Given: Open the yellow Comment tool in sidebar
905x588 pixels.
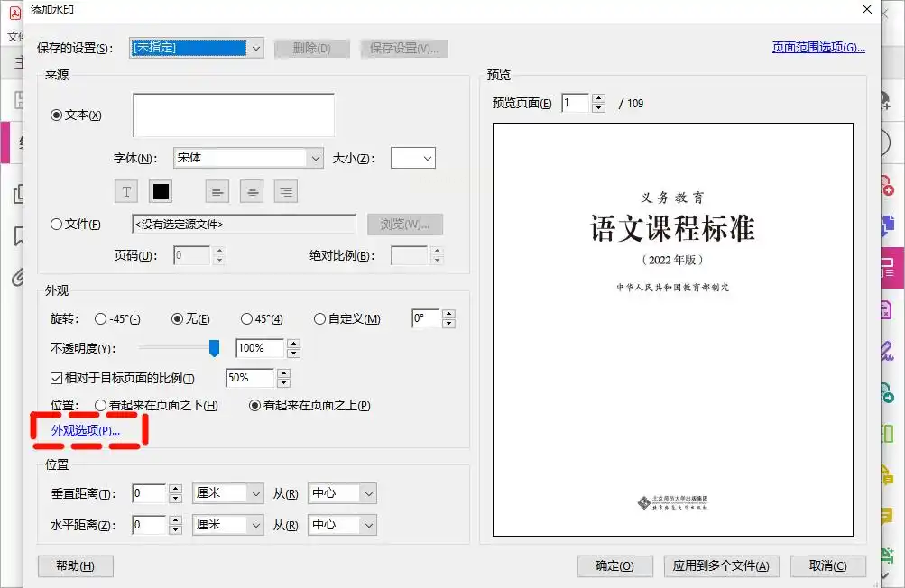Looking at the screenshot, I should (887, 516).
